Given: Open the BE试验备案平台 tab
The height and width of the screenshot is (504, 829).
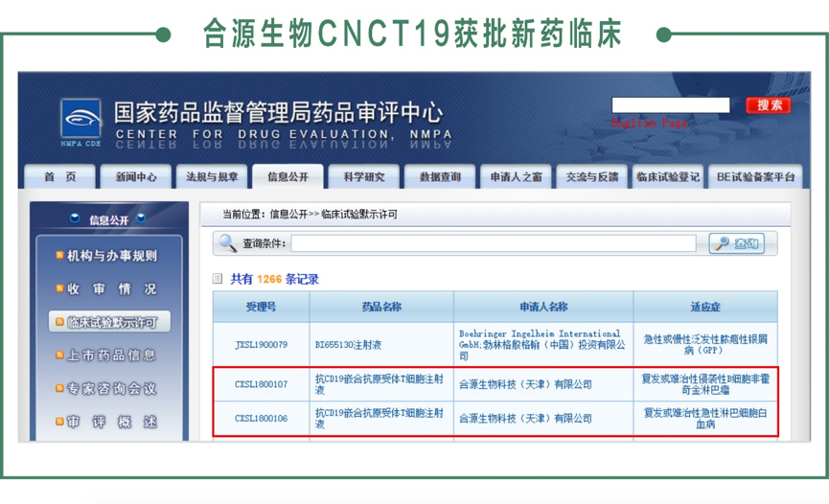Looking at the screenshot, I should click(x=755, y=176).
